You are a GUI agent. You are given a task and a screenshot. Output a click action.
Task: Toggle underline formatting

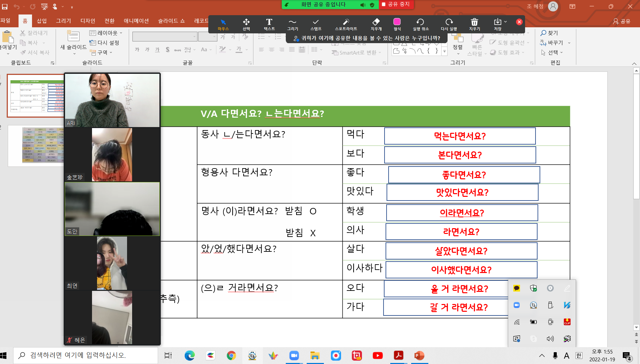157,50
